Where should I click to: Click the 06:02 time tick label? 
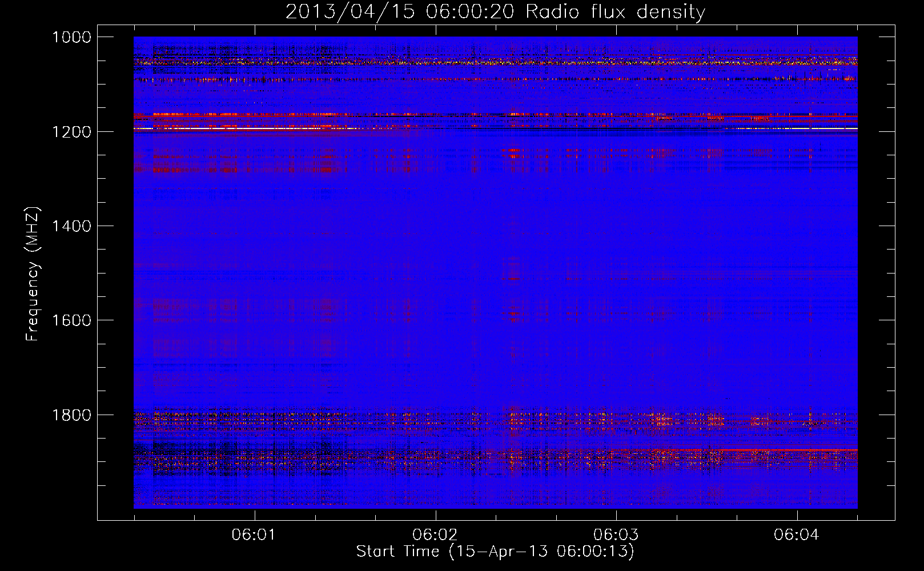tap(435, 534)
